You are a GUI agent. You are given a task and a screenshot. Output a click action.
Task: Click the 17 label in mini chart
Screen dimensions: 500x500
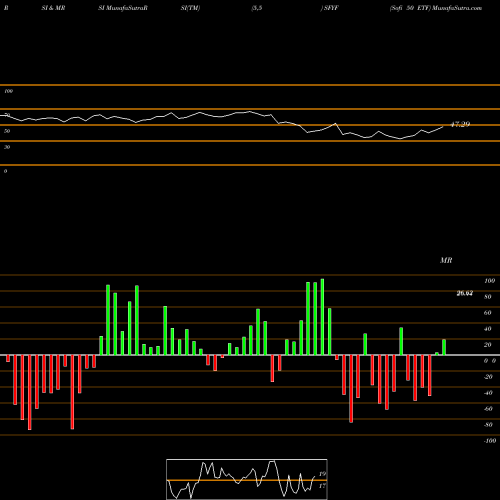322,486
